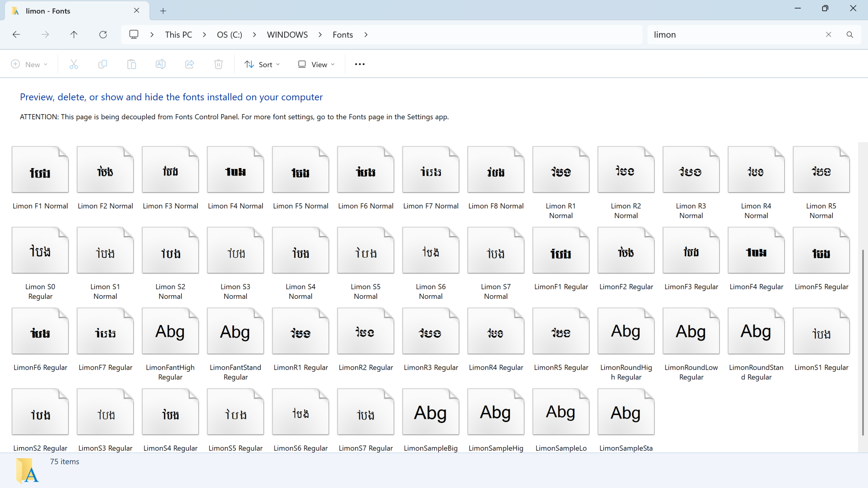Select the Limon S4 Normal font
This screenshot has width=868, height=488.
coord(301,264)
